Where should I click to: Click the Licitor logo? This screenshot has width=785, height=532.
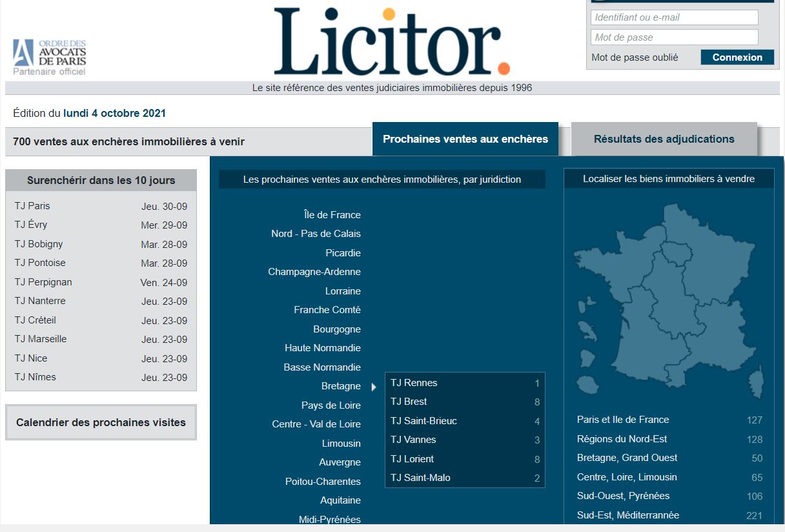pyautogui.click(x=392, y=42)
